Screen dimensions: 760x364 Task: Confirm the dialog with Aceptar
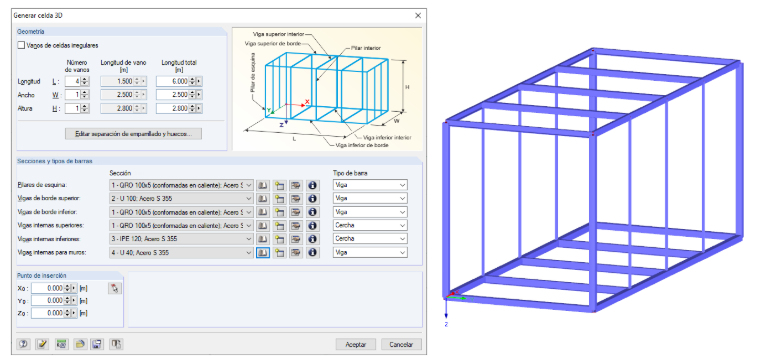(356, 345)
